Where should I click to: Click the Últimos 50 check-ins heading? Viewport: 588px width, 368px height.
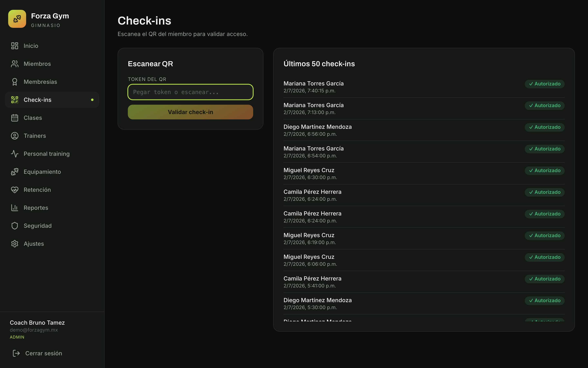click(x=319, y=64)
